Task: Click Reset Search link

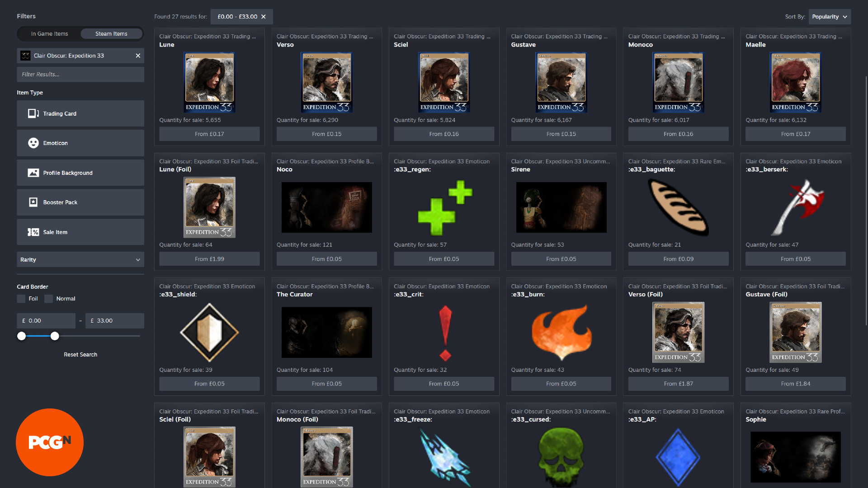Action: 80,355
